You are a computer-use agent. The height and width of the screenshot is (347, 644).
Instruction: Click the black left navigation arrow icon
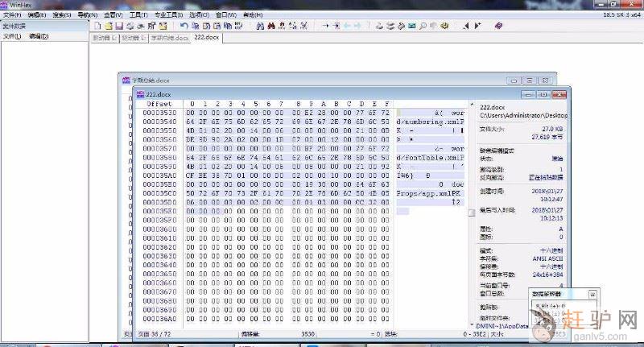[x=465, y=27]
